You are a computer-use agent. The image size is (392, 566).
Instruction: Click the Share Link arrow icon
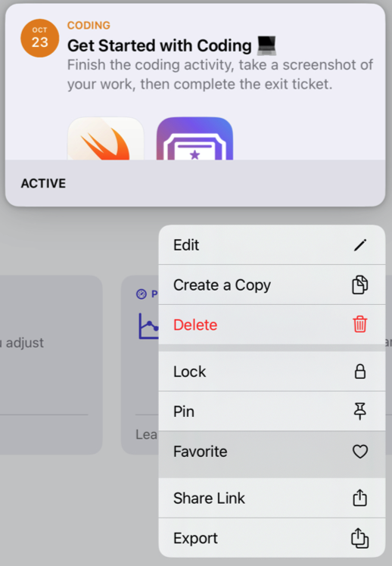tap(360, 498)
